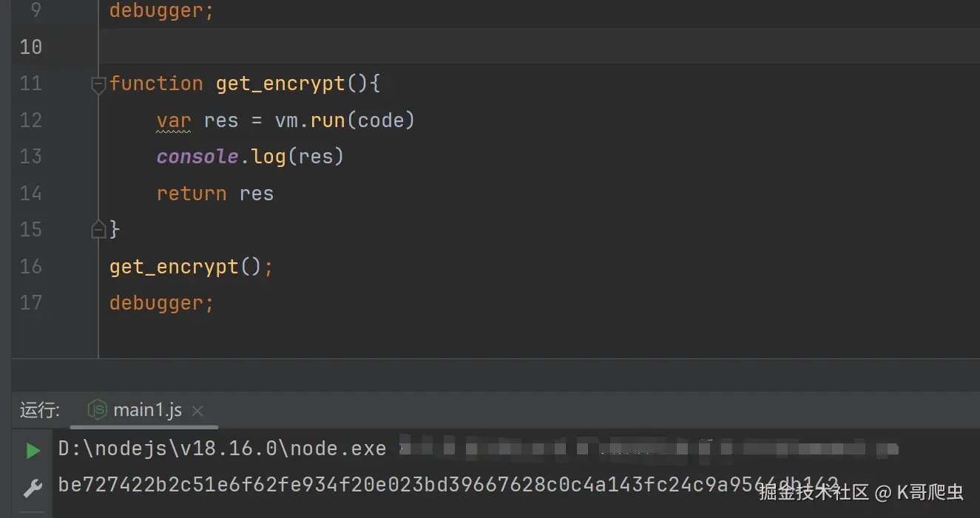Click the get_encrypt() call on line 16

tap(186, 267)
